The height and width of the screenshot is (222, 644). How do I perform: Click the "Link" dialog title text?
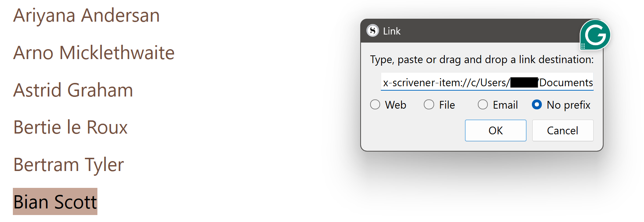click(391, 31)
